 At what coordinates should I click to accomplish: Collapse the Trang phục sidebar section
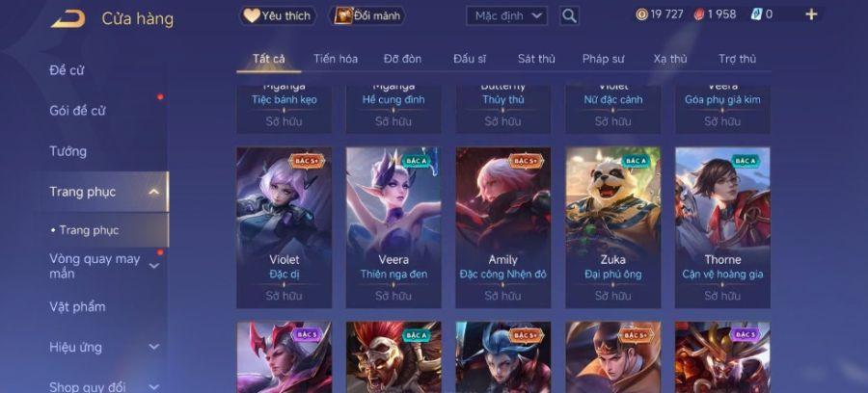tap(154, 192)
